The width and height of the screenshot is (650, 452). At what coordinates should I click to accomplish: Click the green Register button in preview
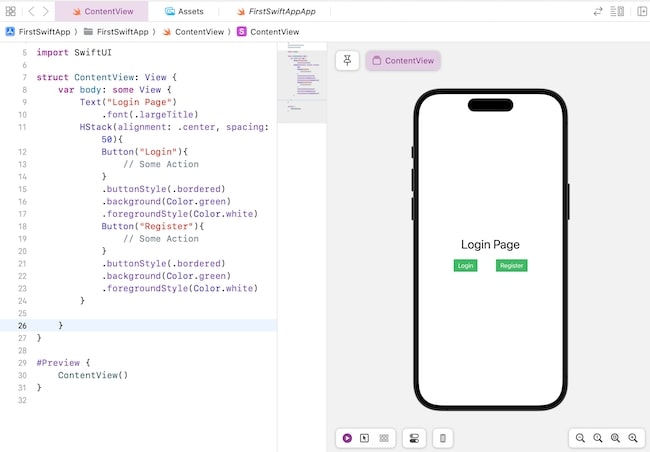tap(512, 265)
